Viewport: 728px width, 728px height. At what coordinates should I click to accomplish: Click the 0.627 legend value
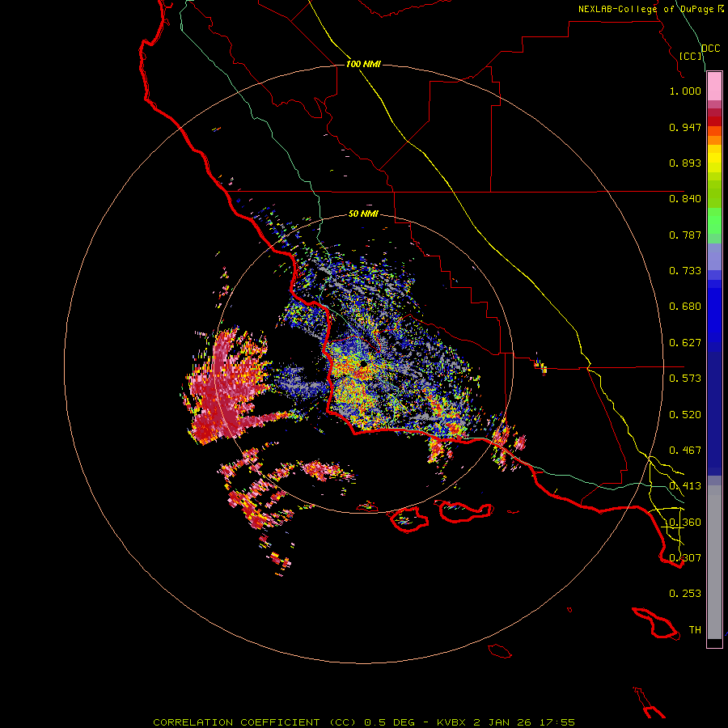685,343
